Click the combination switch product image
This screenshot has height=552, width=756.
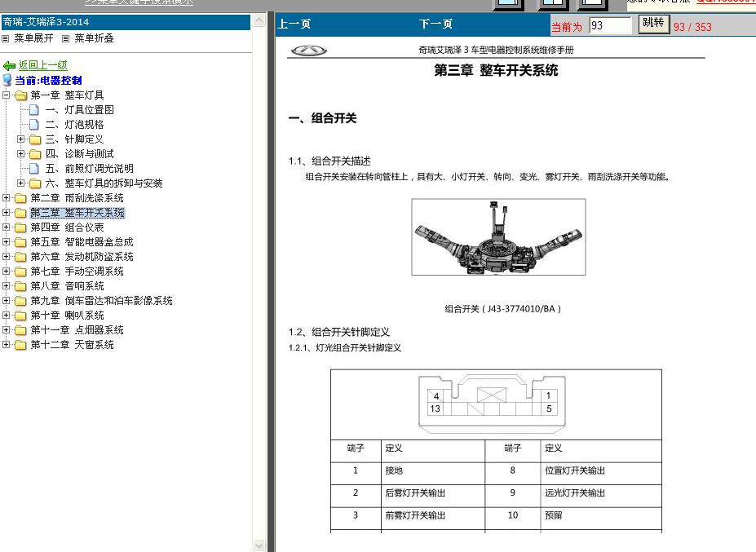[498, 236]
